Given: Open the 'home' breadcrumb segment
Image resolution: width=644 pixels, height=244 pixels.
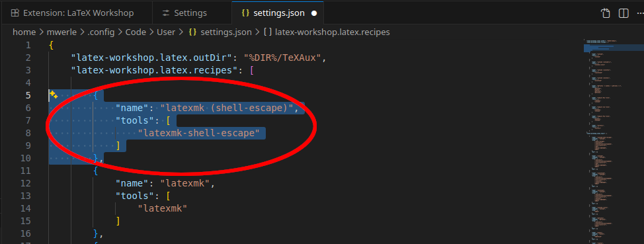Looking at the screenshot, I should (24, 32).
